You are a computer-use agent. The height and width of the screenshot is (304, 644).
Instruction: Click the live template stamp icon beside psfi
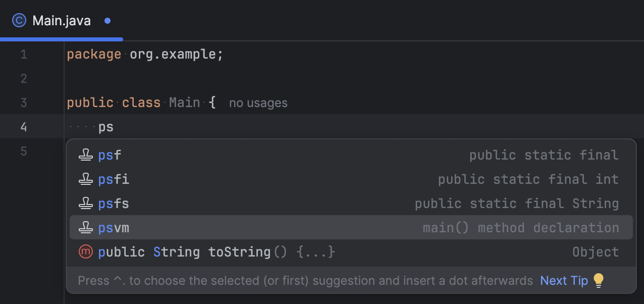pos(86,179)
